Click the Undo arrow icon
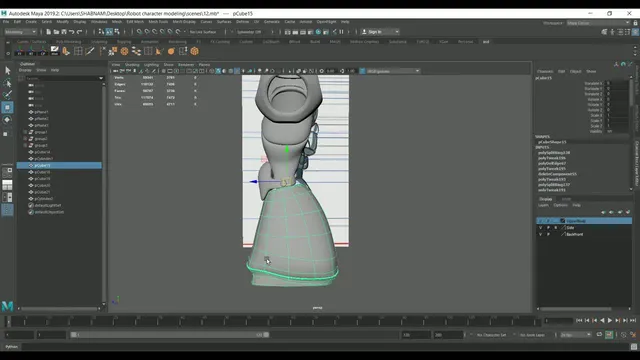The image size is (640, 360). (x=72, y=32)
